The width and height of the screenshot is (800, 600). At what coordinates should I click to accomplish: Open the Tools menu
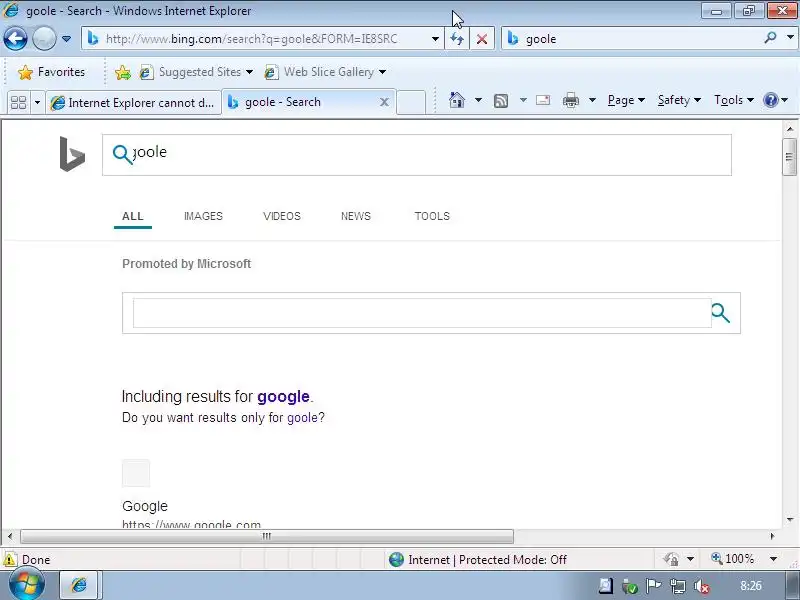[734, 100]
